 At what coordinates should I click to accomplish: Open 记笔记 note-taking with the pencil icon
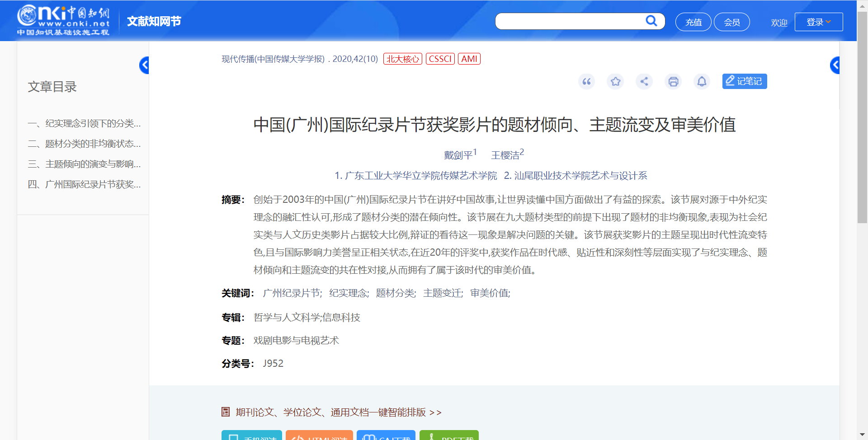tap(744, 81)
